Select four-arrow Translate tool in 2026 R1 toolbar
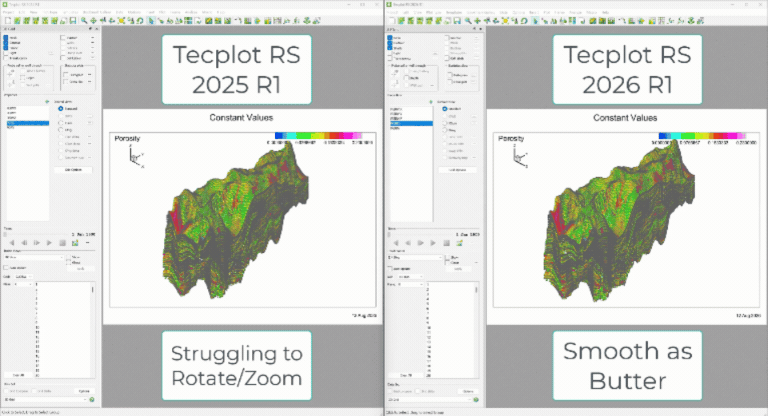768x416 pixels. (x=477, y=21)
